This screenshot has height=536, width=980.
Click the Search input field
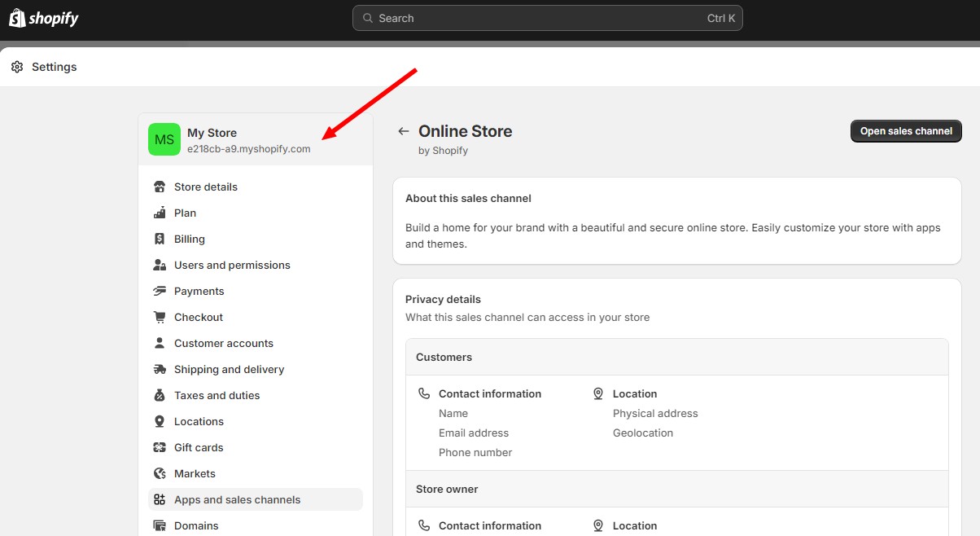547,18
